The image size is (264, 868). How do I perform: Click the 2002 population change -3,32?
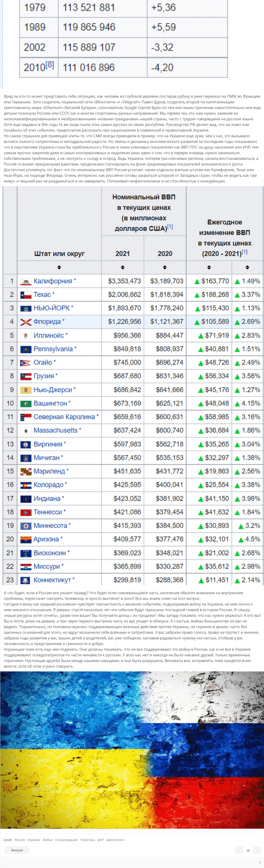coord(162,47)
